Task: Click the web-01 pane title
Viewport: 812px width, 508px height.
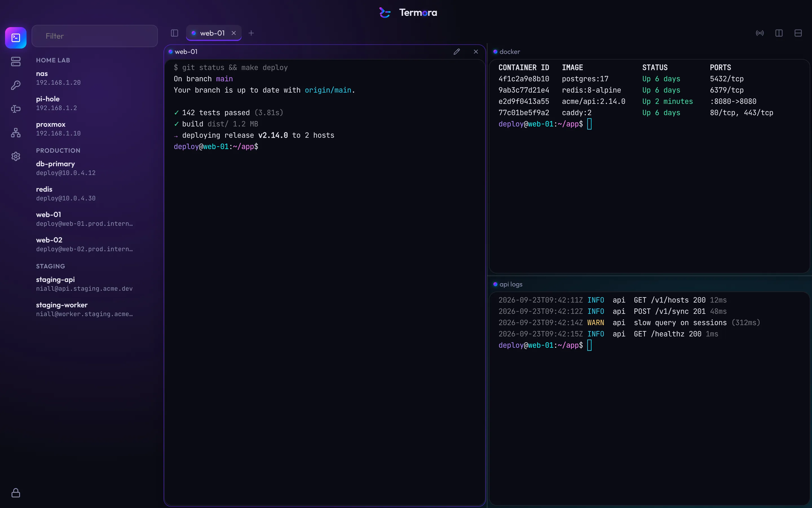Action: point(186,52)
